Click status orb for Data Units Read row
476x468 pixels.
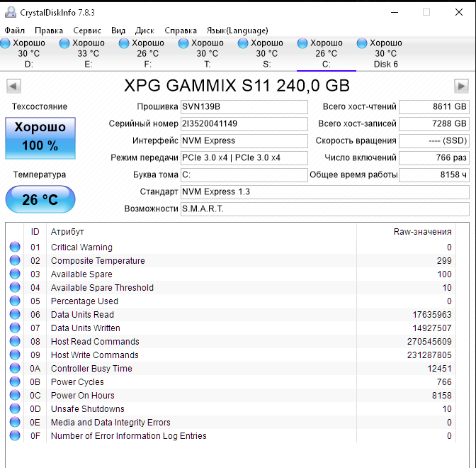(15, 314)
